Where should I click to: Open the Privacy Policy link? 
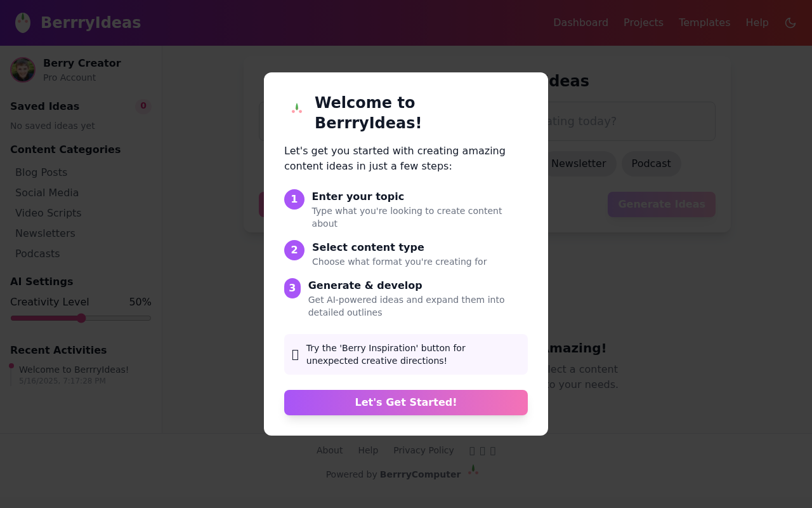pos(423,450)
